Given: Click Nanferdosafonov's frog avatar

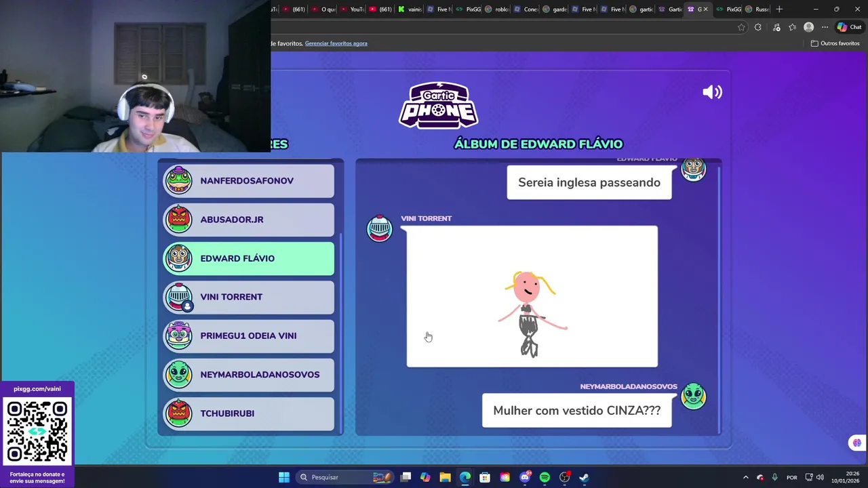Looking at the screenshot, I should click(x=179, y=181).
